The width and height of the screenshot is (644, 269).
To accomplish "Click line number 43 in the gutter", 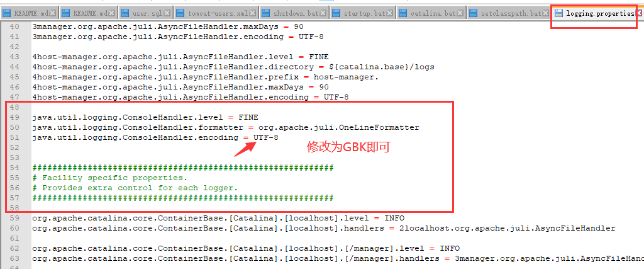I will (x=14, y=57).
